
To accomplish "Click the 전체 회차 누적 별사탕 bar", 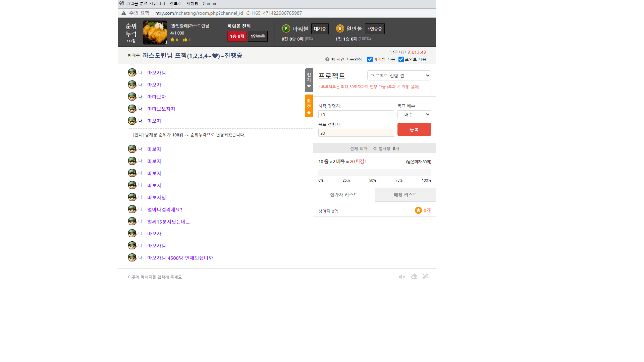I will (x=375, y=148).
